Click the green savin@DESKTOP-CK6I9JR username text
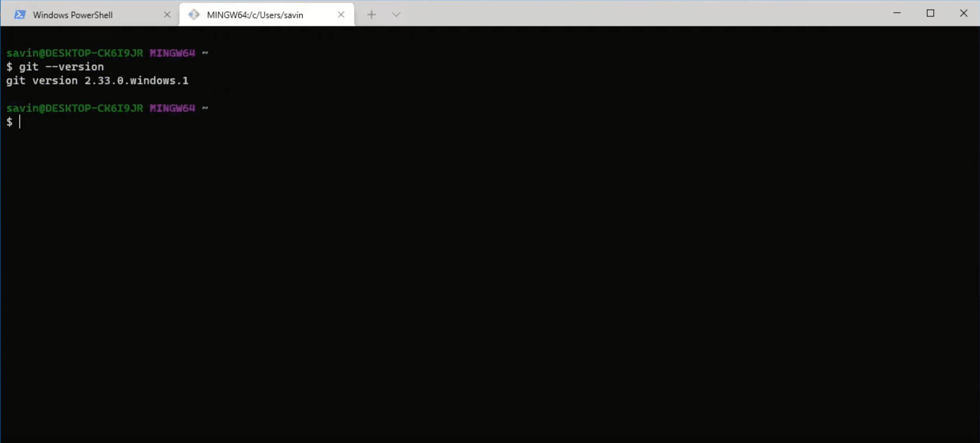This screenshot has height=443, width=980. pyautogui.click(x=75, y=53)
